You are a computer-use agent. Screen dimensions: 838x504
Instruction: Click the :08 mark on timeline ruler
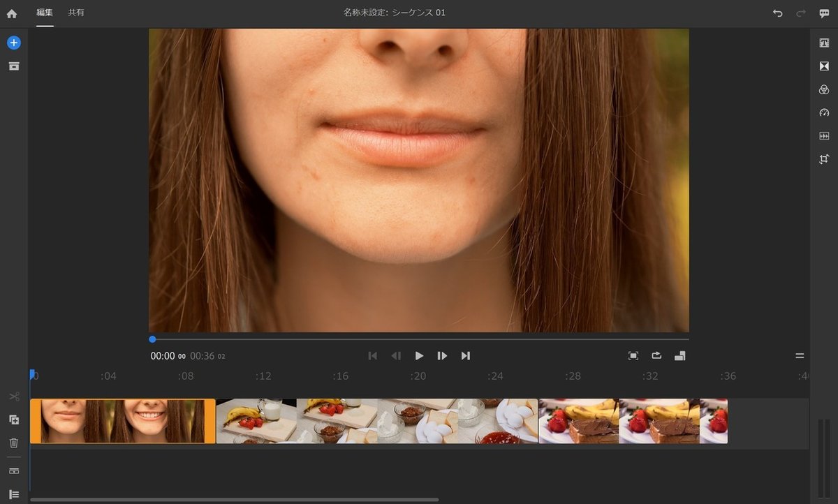(x=186, y=376)
